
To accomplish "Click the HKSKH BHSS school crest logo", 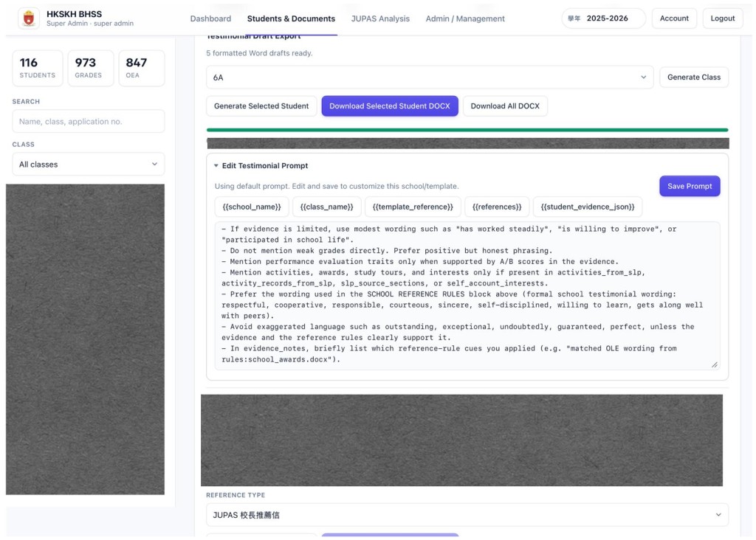I will point(29,18).
